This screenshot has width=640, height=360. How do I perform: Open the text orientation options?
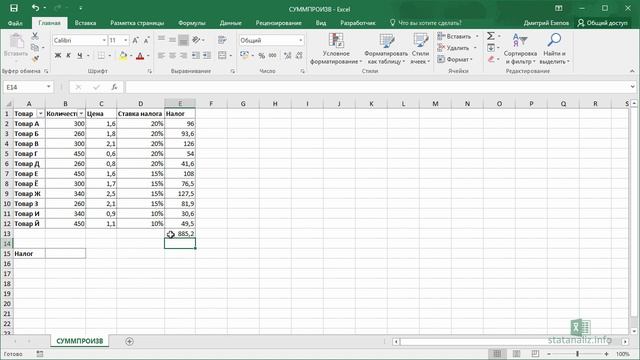point(198,40)
